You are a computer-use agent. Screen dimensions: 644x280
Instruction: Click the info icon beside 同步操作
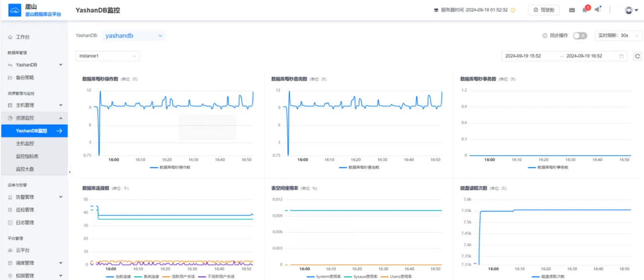(x=545, y=36)
